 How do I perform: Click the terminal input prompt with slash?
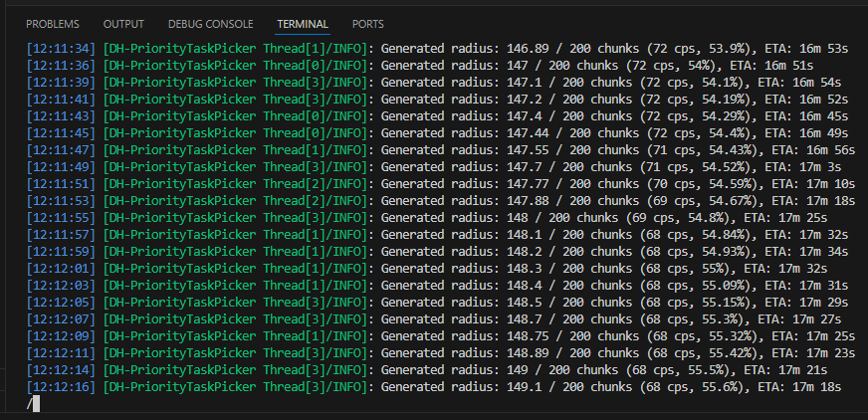point(33,404)
